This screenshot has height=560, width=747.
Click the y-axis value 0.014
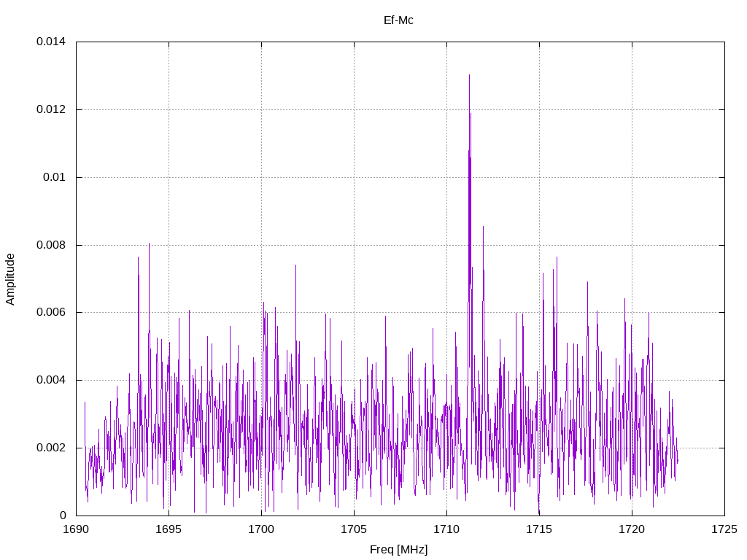pos(51,42)
